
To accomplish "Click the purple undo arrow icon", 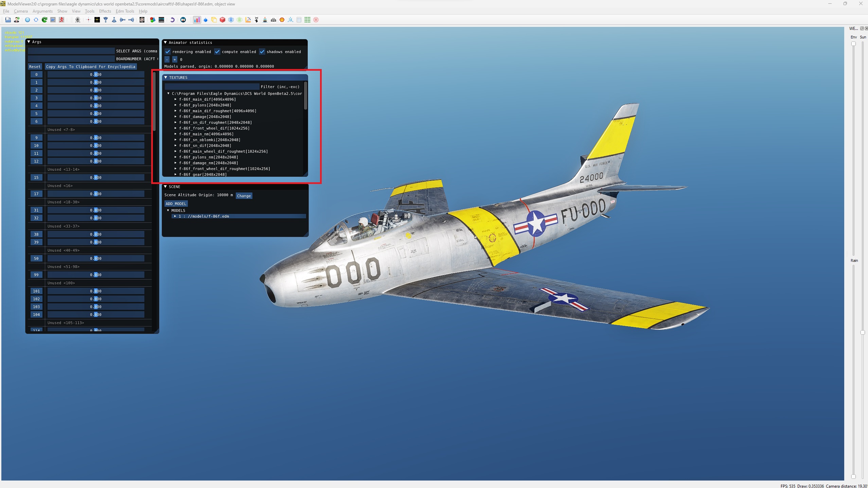I will [172, 20].
